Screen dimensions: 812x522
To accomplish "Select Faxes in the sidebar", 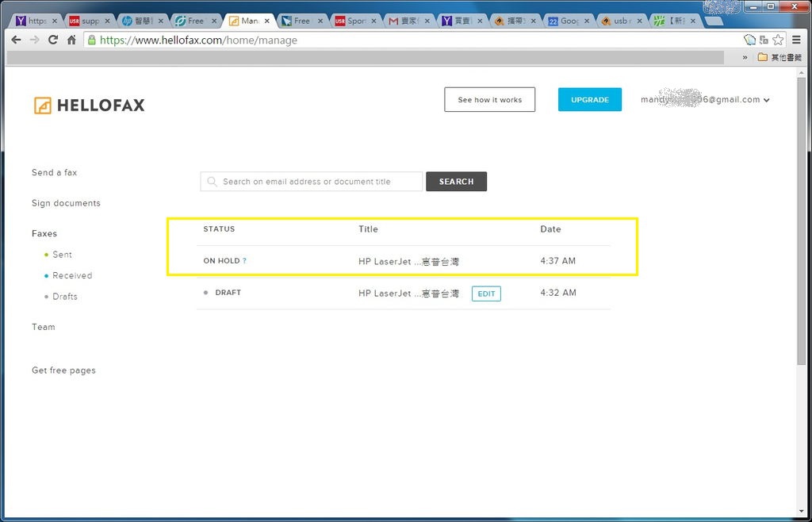I will tap(44, 233).
